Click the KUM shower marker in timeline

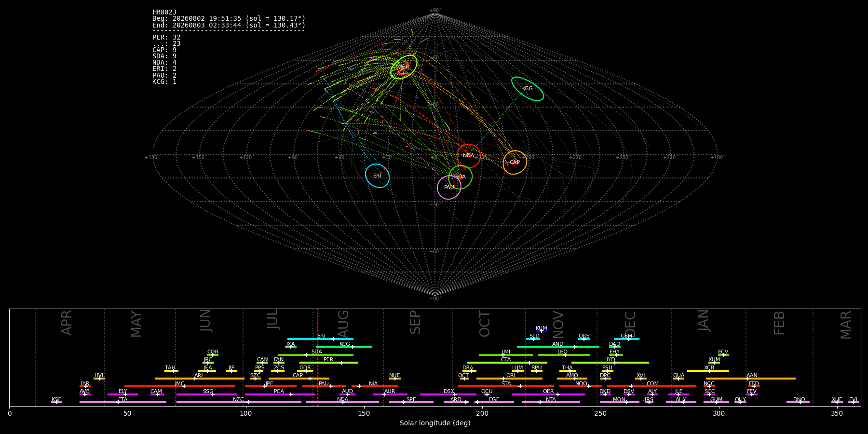coord(542,331)
